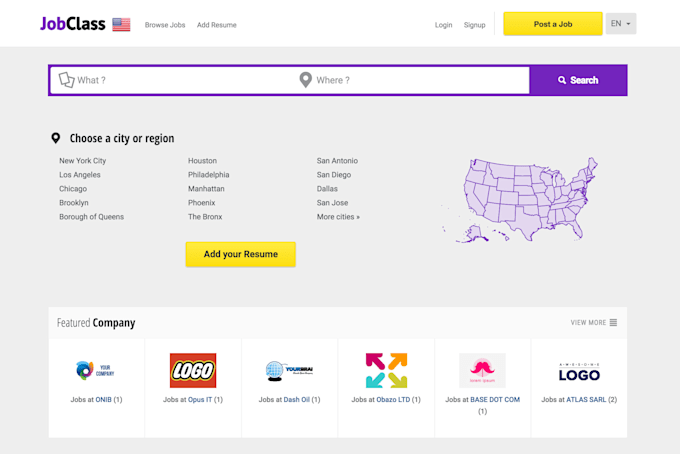Click the Obazo LTD arrows logo

(386, 370)
